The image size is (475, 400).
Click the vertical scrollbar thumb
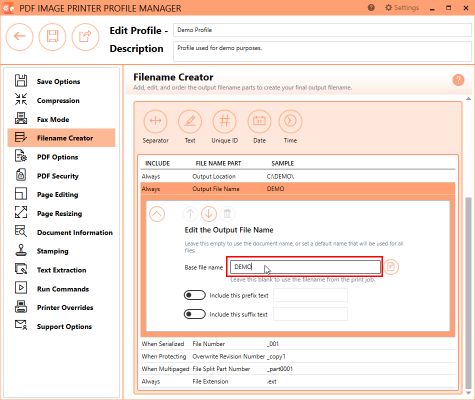pyautogui.click(x=468, y=292)
